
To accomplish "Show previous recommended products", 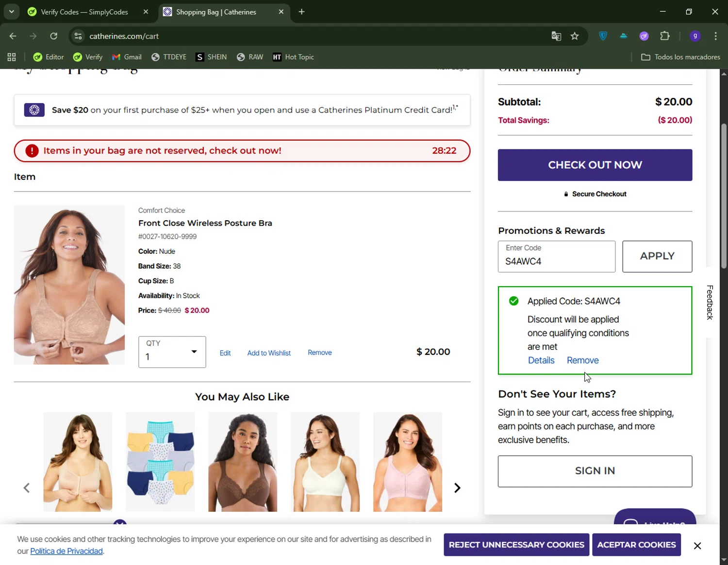I will click(x=27, y=488).
